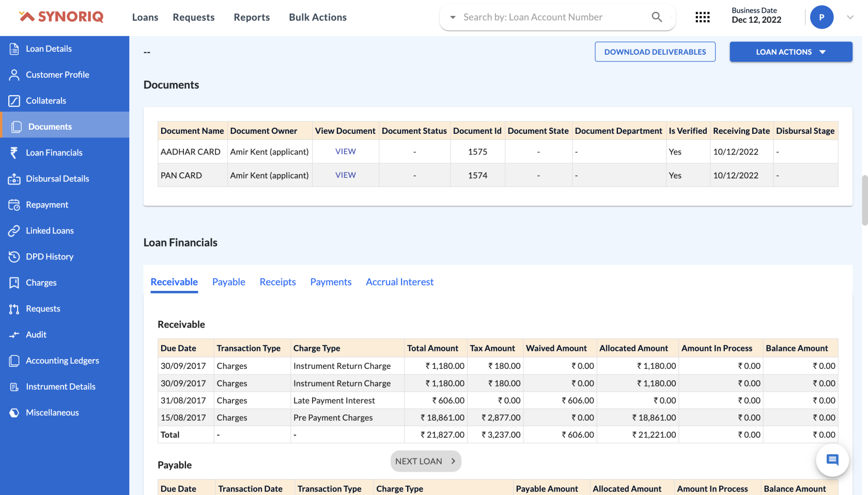Go to Loan Details section
Viewport: 868px width, 495px height.
[x=49, y=49]
